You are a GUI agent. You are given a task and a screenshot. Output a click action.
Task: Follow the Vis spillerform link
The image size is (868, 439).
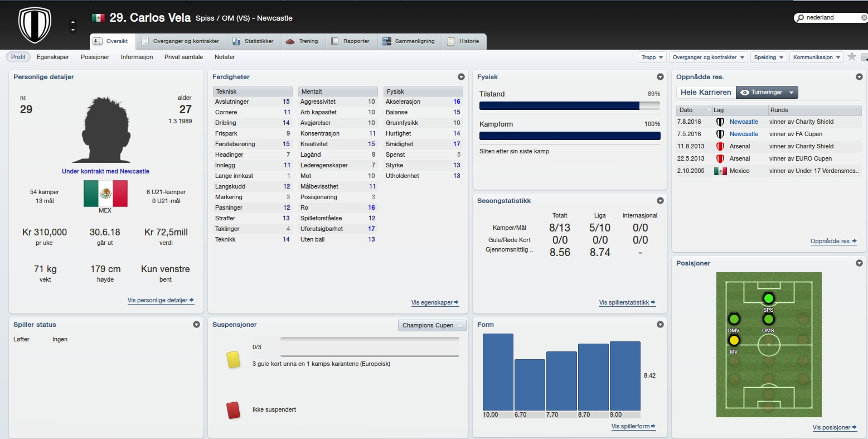(633, 426)
